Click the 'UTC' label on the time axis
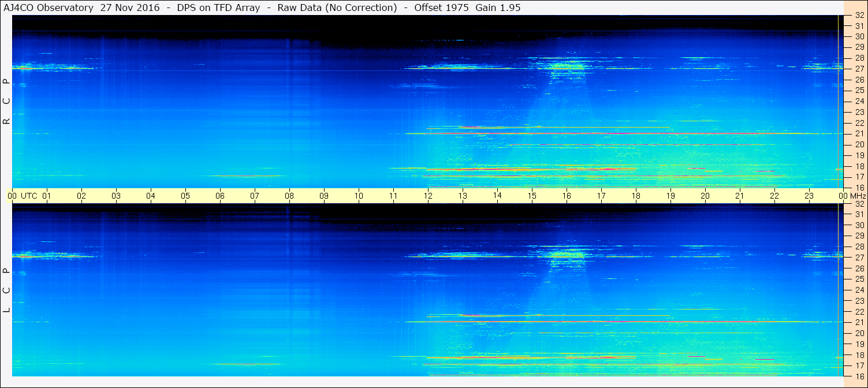 [29, 196]
